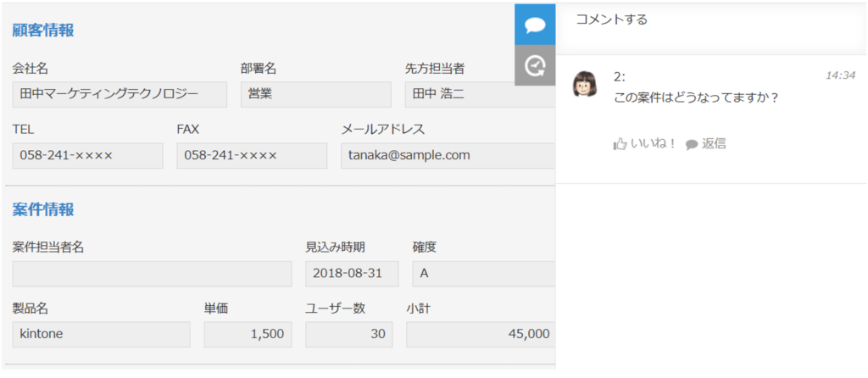This screenshot has height=378, width=868.
Task: Click the 先方担当者 field label
Action: tap(435, 69)
